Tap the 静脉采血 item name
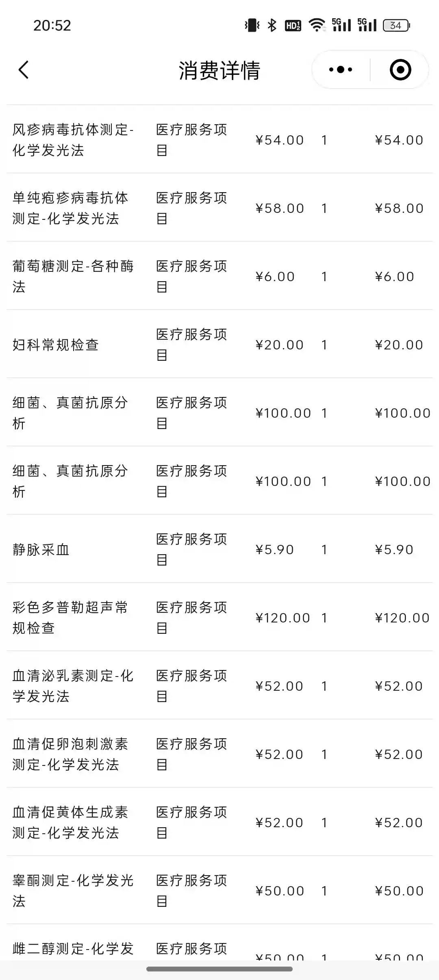The height and width of the screenshot is (980, 439). [41, 550]
